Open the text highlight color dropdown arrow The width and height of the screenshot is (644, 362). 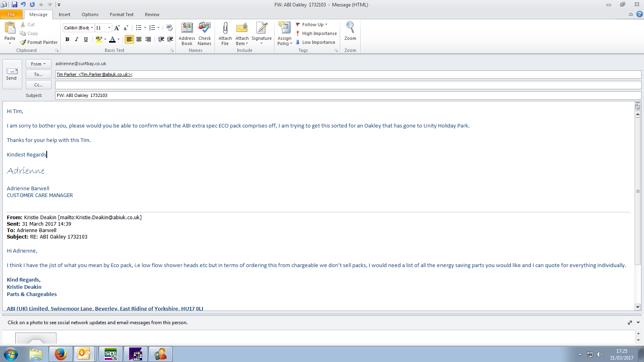click(x=105, y=39)
